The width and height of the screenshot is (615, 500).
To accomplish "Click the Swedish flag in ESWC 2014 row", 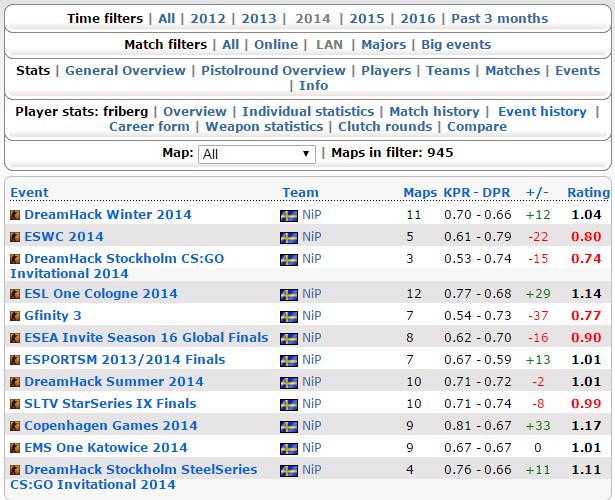I will click(x=289, y=238).
